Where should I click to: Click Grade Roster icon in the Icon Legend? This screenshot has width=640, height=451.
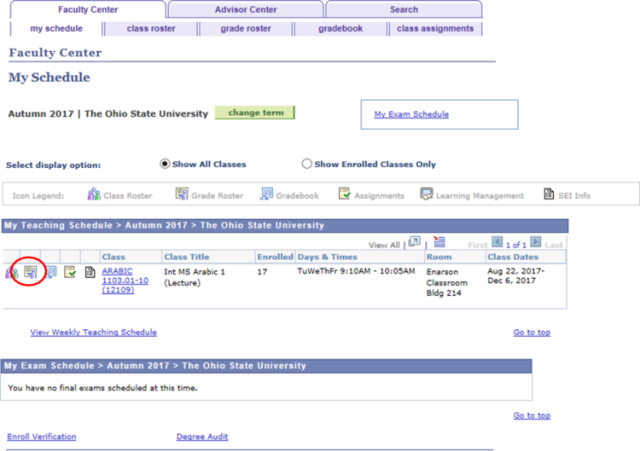point(182,193)
